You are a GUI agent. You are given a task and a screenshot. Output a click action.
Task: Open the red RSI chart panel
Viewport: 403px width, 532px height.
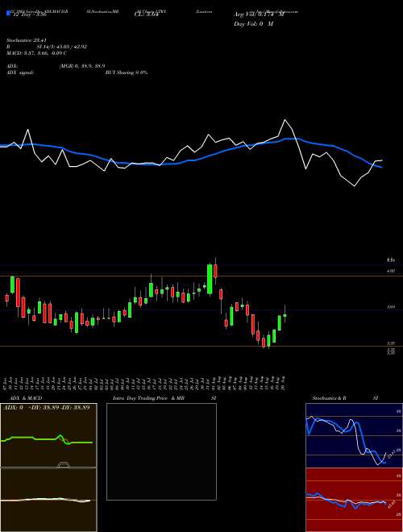[354, 500]
